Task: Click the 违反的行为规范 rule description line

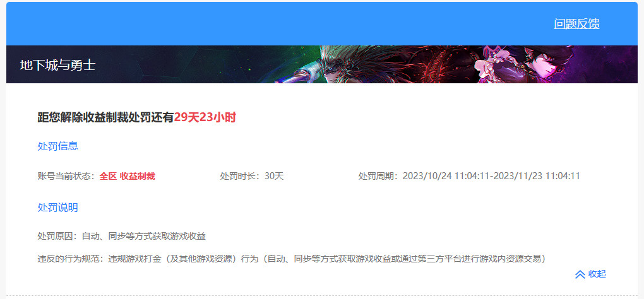Action: [291, 259]
